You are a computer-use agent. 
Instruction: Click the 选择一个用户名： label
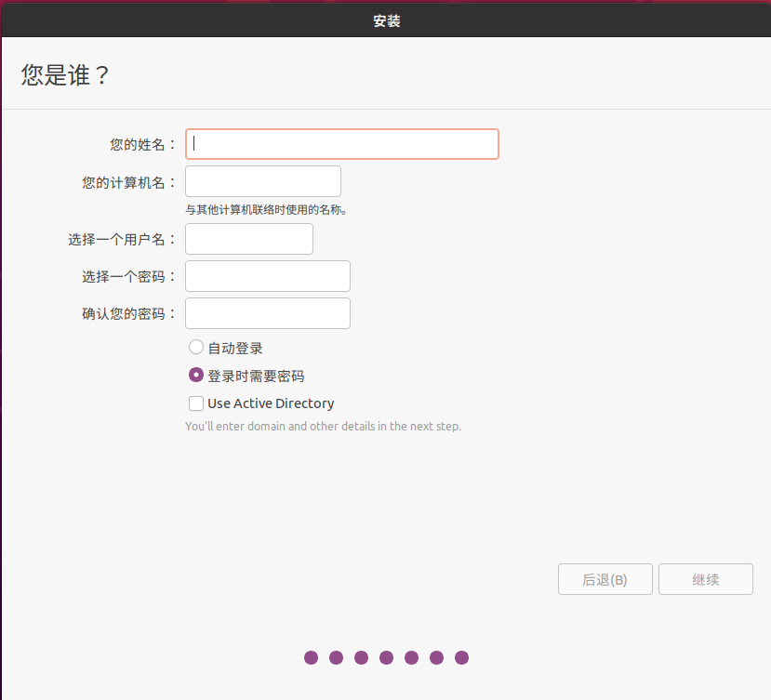pyautogui.click(x=122, y=240)
